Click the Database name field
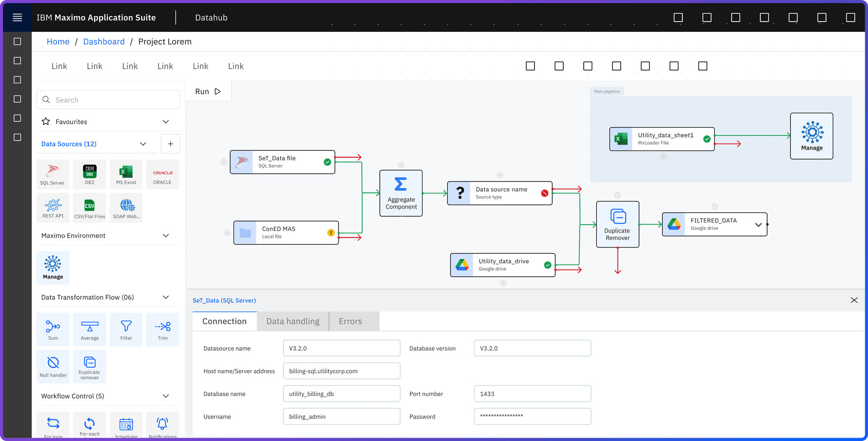Viewport: 868px width, 441px height. [x=342, y=394]
